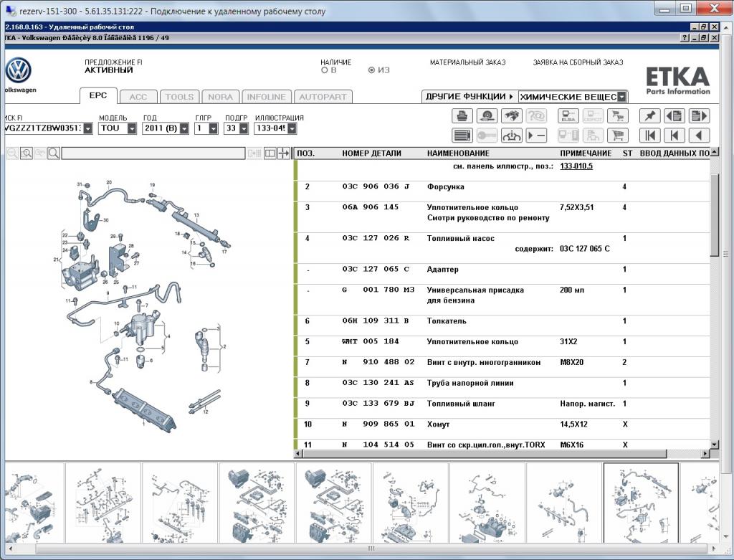Go to next page with right document arrow
734x560 pixels.
pyautogui.click(x=699, y=115)
